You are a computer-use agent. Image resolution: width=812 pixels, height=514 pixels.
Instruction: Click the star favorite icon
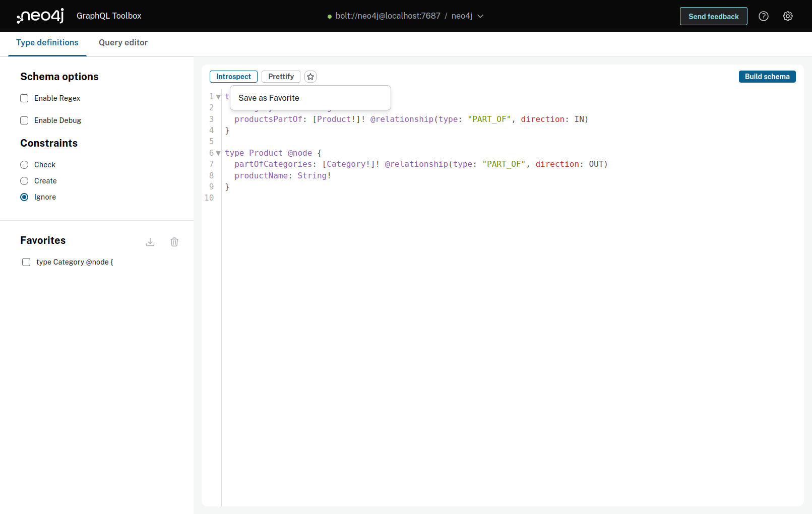click(x=310, y=77)
